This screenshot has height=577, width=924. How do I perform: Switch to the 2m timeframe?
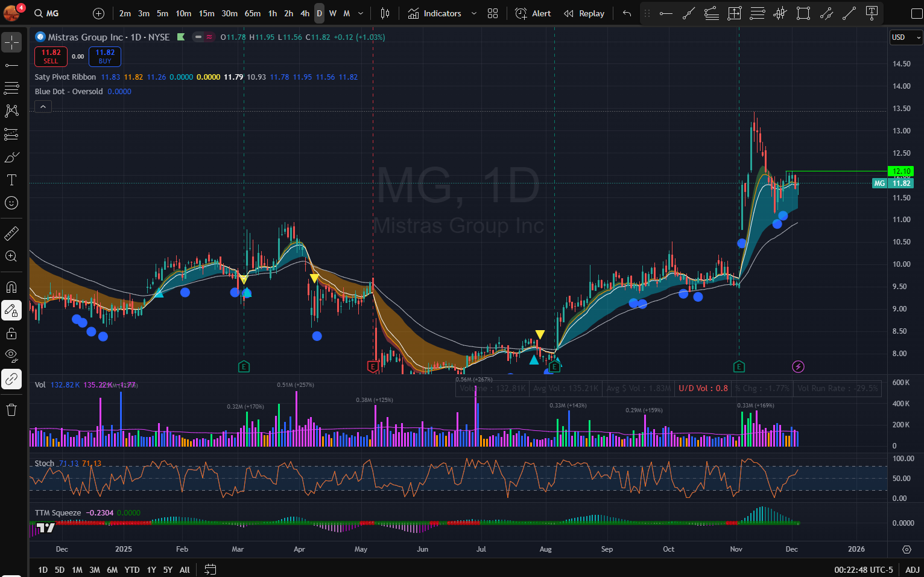125,13
